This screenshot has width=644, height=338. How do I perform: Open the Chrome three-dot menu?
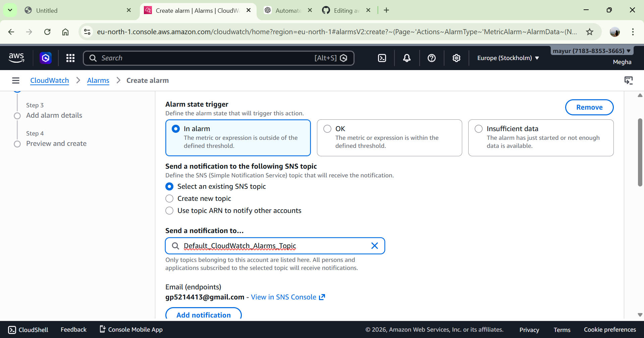[x=633, y=32]
